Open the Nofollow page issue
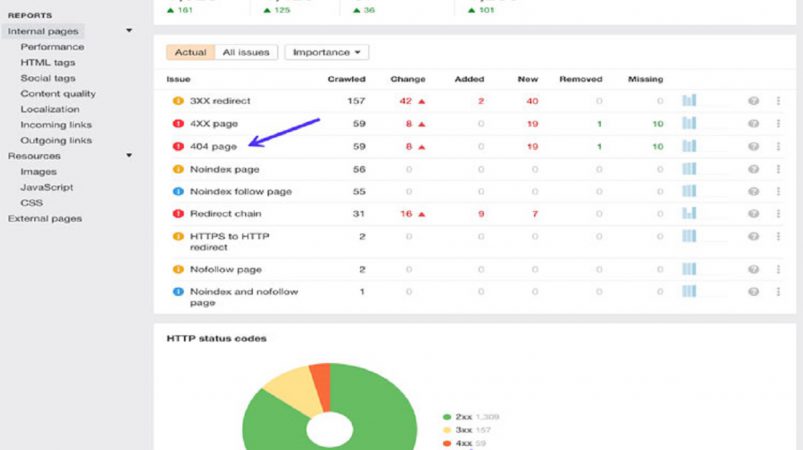The image size is (803, 450). tap(225, 269)
